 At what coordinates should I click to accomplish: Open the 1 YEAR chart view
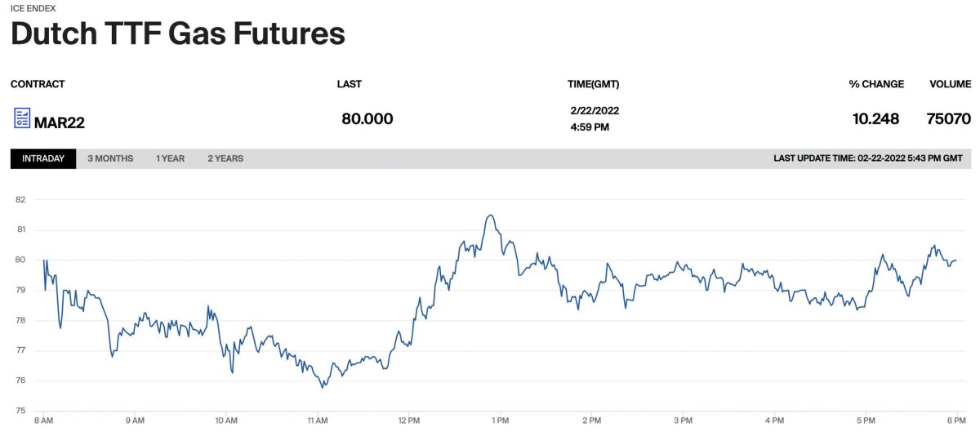click(170, 158)
